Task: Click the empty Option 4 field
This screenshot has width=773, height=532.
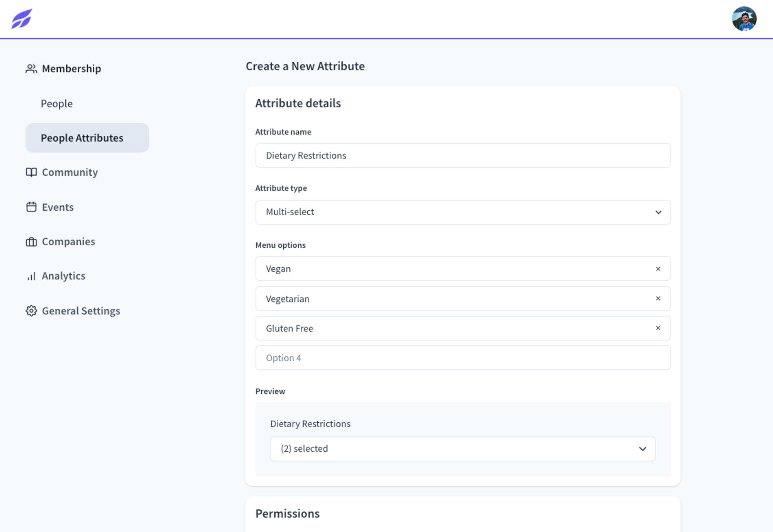Action: click(463, 358)
